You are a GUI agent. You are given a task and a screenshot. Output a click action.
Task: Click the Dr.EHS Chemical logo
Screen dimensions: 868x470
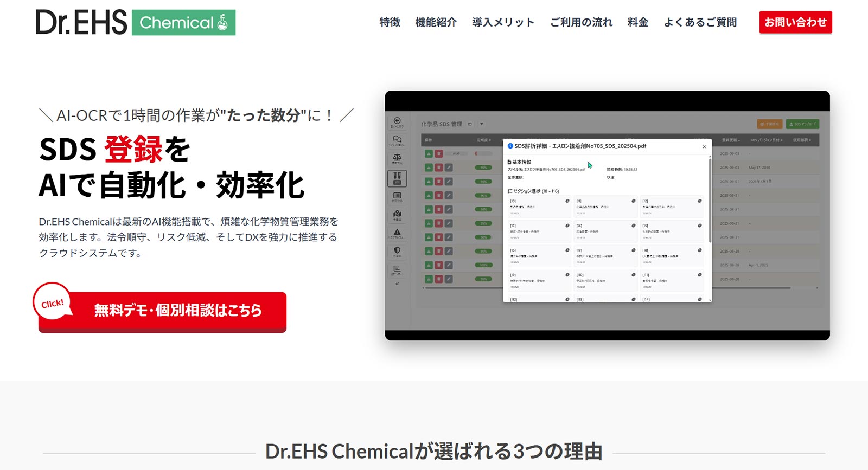(136, 22)
